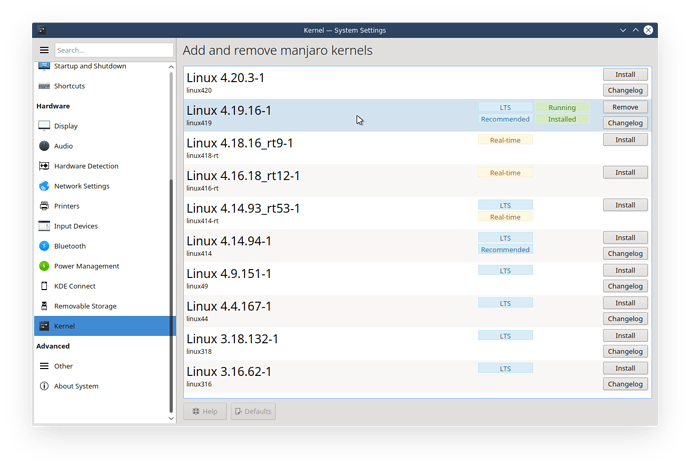Click sidebar scrollbar up arrow
The image size is (690, 467).
pyautogui.click(x=171, y=66)
